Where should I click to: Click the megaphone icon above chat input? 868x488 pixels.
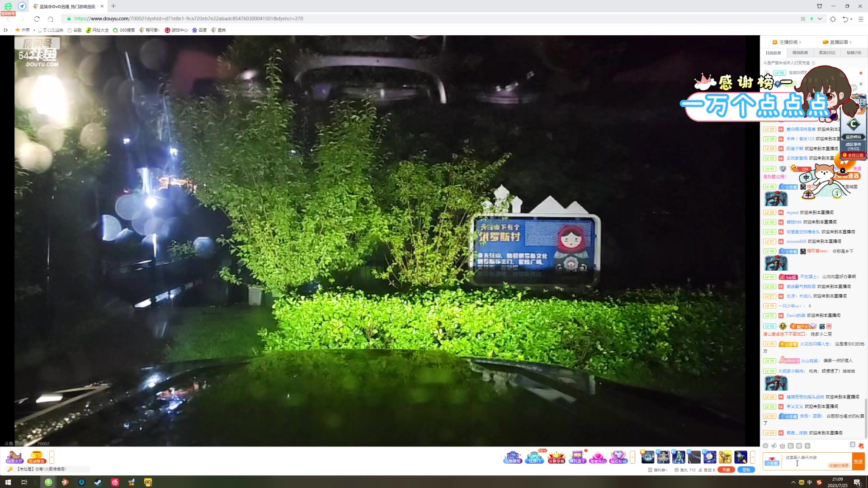coord(774,446)
